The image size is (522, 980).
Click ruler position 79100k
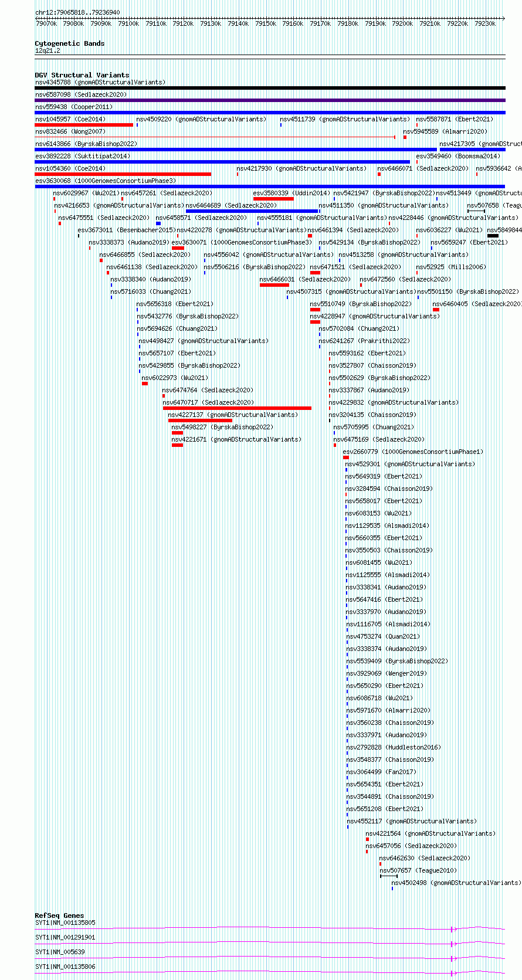pyautogui.click(x=128, y=23)
